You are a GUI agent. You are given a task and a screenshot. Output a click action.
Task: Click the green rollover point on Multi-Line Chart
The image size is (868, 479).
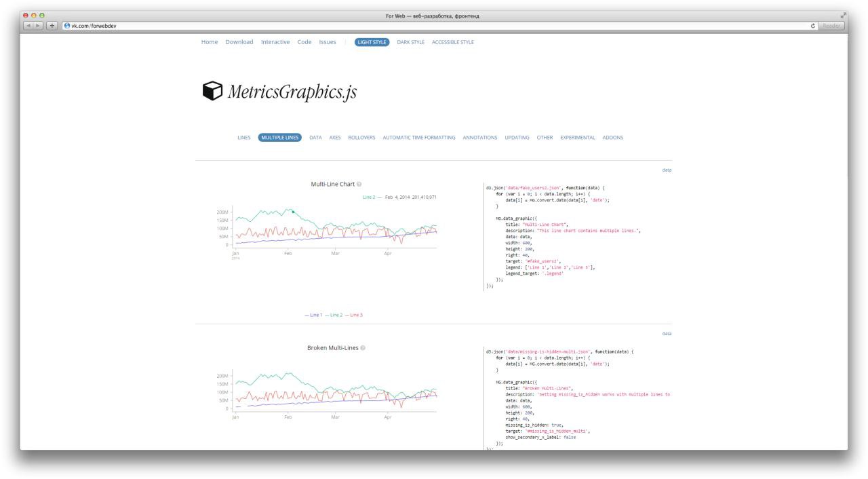pyautogui.click(x=293, y=212)
